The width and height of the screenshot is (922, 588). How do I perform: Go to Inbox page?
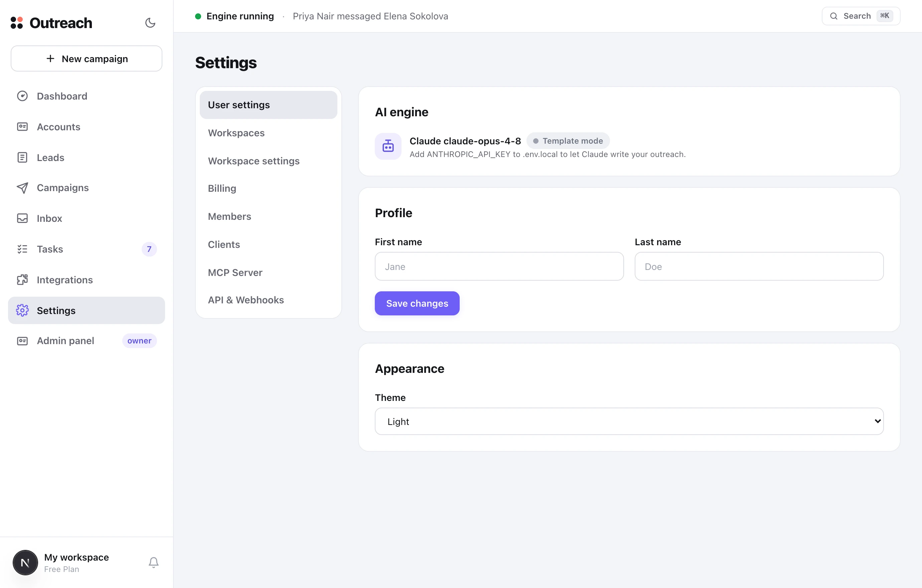[87, 218]
